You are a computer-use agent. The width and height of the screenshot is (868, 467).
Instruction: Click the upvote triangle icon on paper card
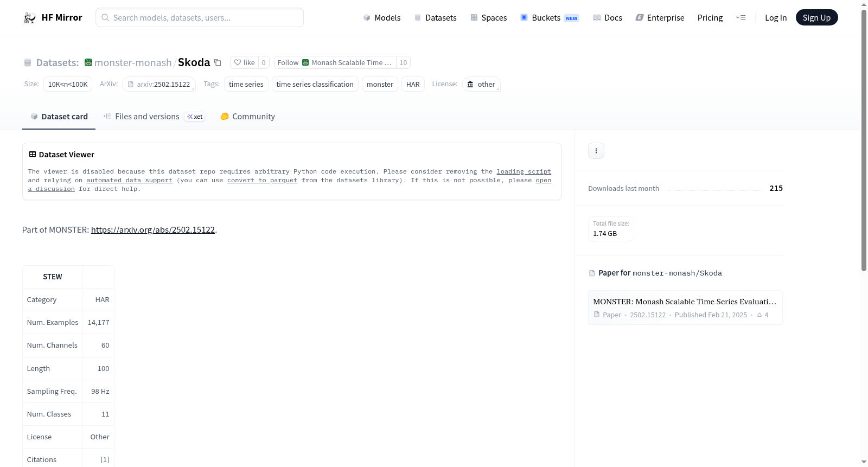(x=759, y=315)
